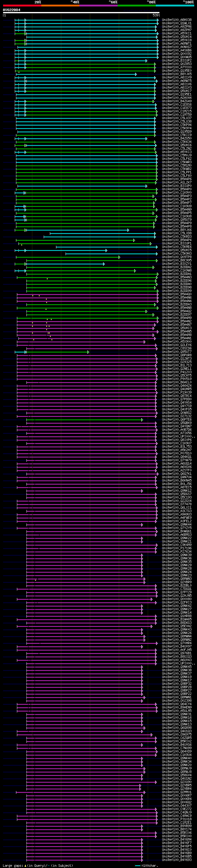Click the green alignment bar of UniRef100_Q95UT7
197x868 pixels.
tap(58, 352)
